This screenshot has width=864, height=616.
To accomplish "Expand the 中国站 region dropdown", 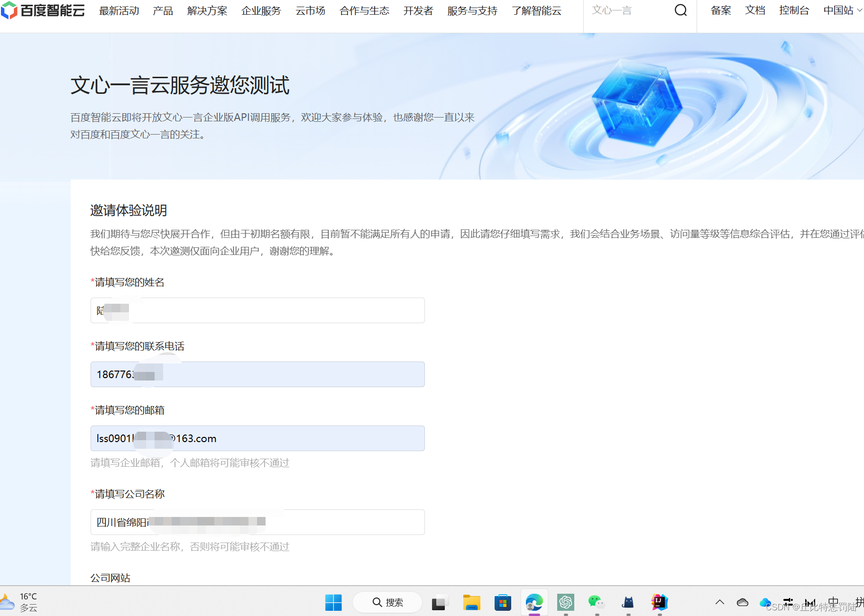I will (x=842, y=10).
